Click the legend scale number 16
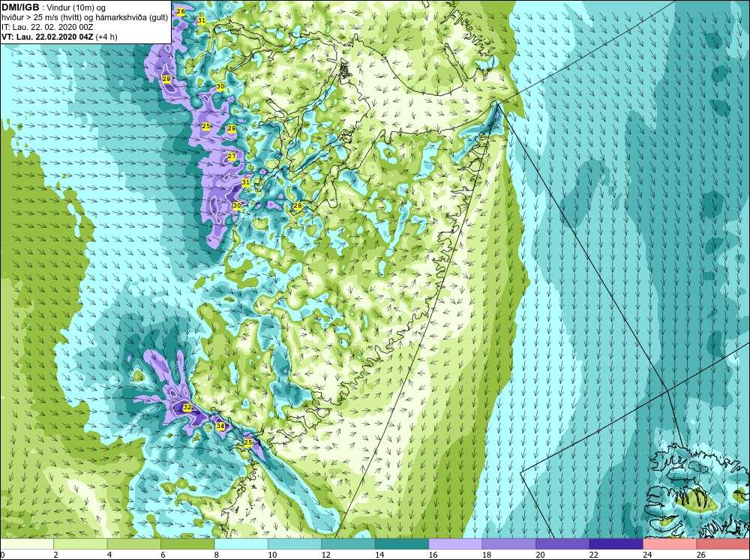 [x=433, y=555]
